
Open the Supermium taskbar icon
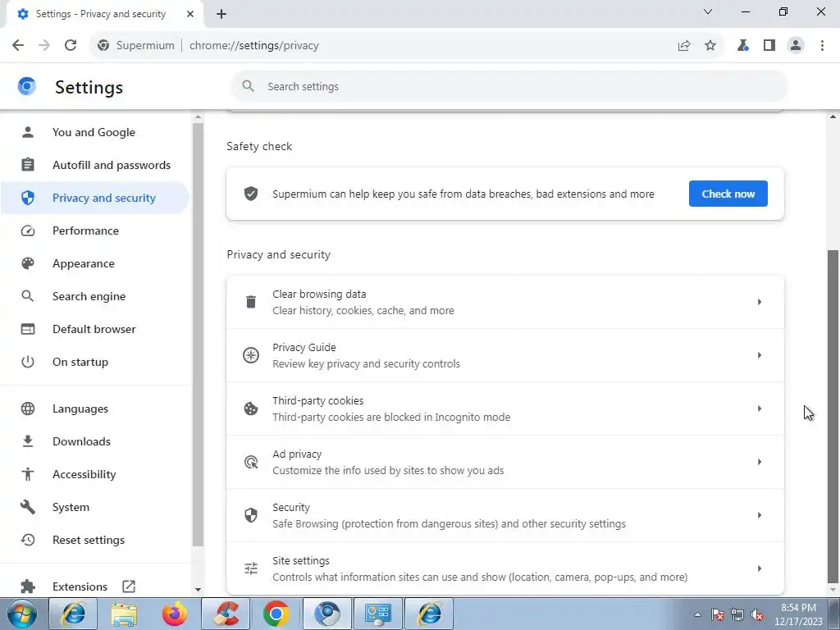tap(327, 614)
